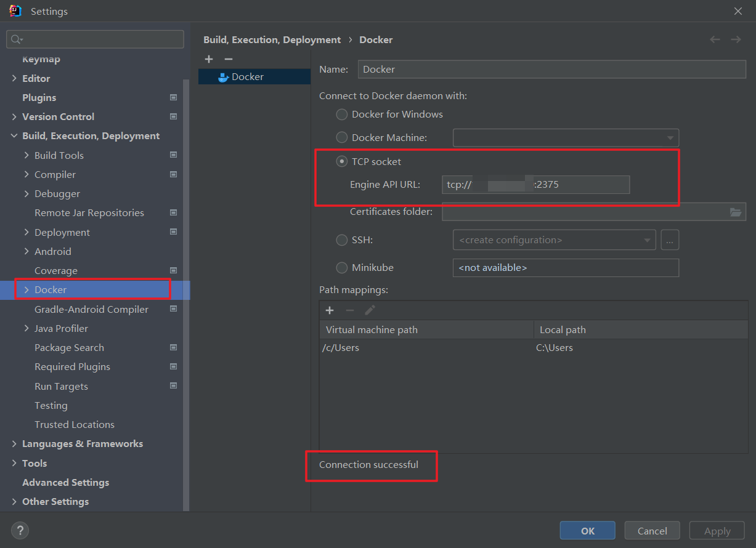Choose the Minikube radio option
Viewport: 756px width, 548px height.
pyautogui.click(x=341, y=268)
